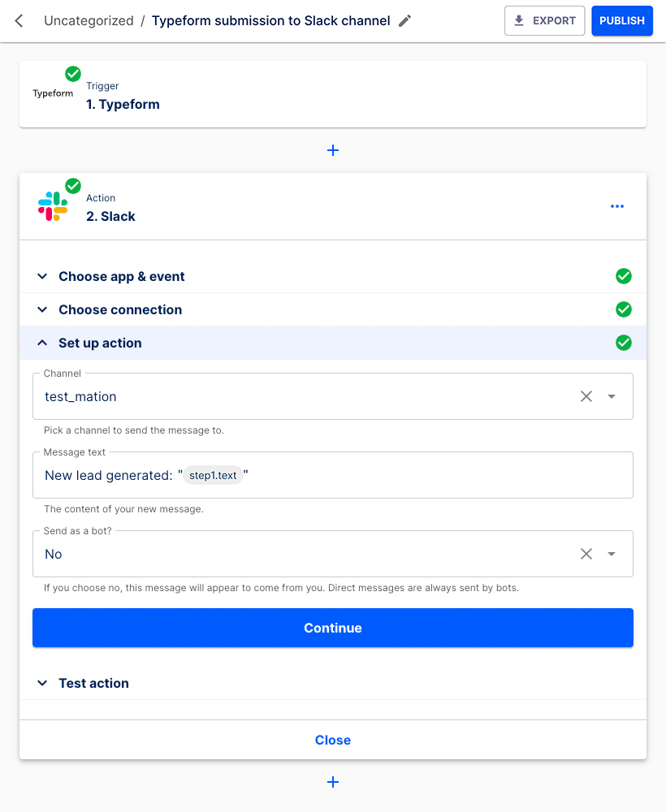Collapse the Set up action section
666x812 pixels.
click(x=100, y=343)
